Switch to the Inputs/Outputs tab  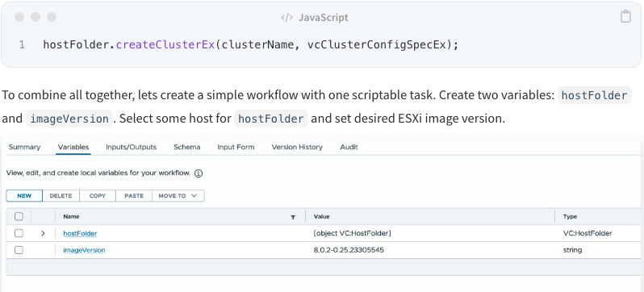[x=131, y=147]
